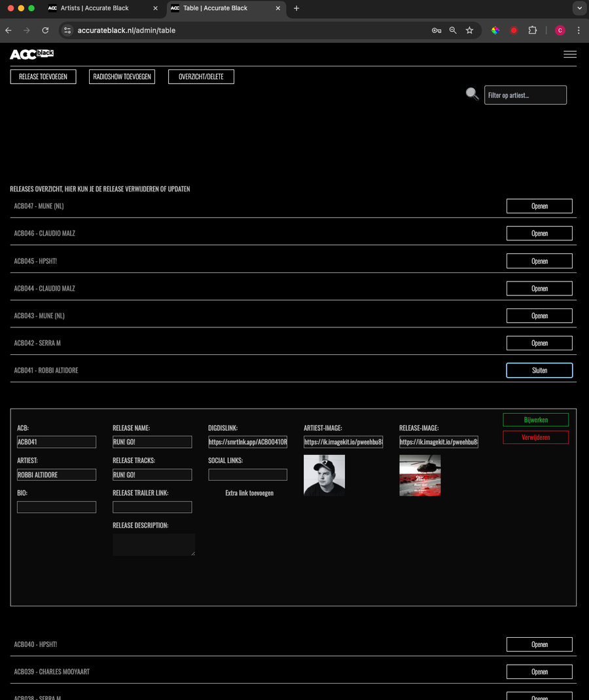
Task: Open a new browser tab
Action: [x=296, y=8]
